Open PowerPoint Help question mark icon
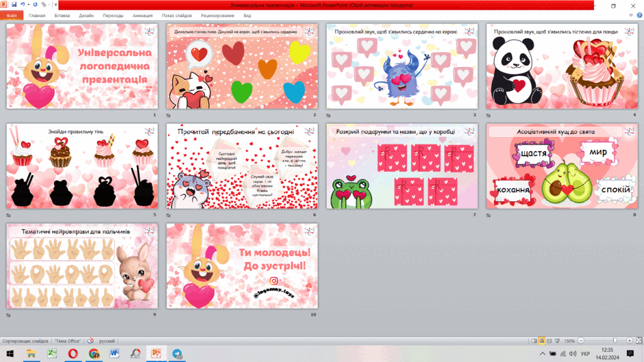 coord(639,15)
